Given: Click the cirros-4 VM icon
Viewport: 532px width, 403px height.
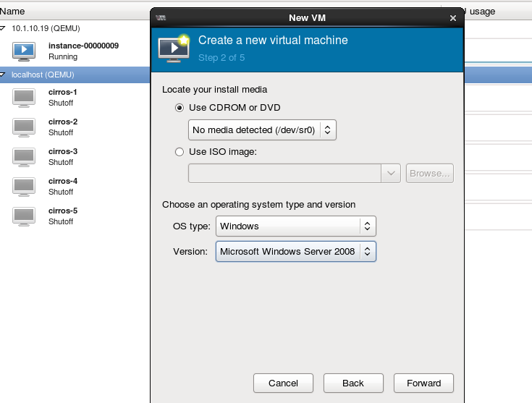Looking at the screenshot, I should click(24, 186).
